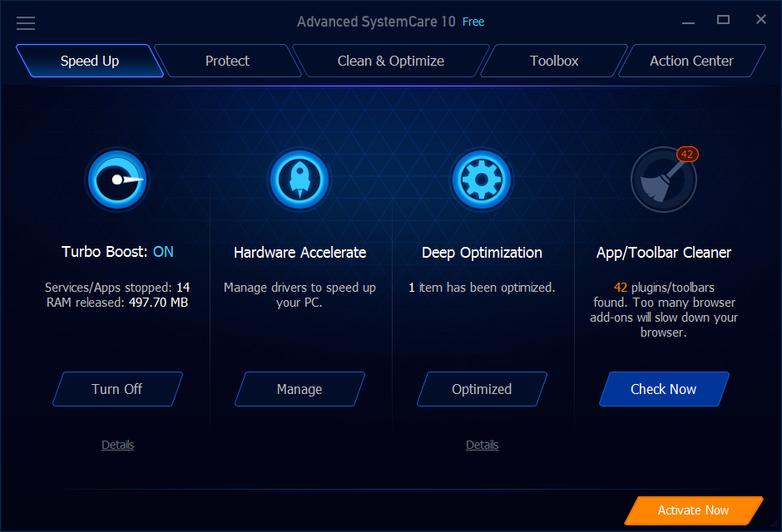Viewport: 782px width, 532px height.
Task: Switch to the Speed Up tab
Action: [90, 61]
